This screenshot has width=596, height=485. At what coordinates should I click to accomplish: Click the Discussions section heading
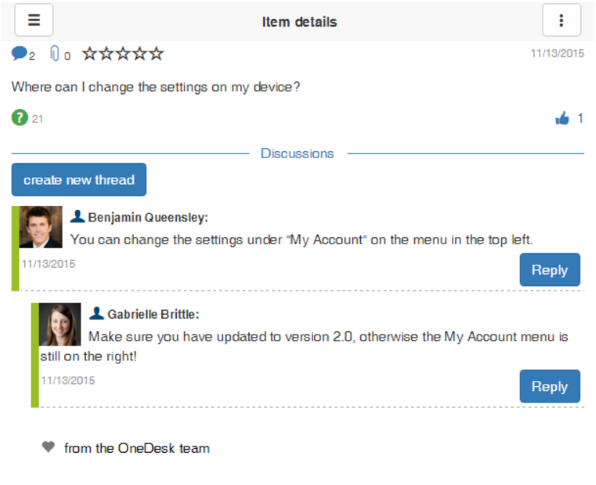click(297, 153)
